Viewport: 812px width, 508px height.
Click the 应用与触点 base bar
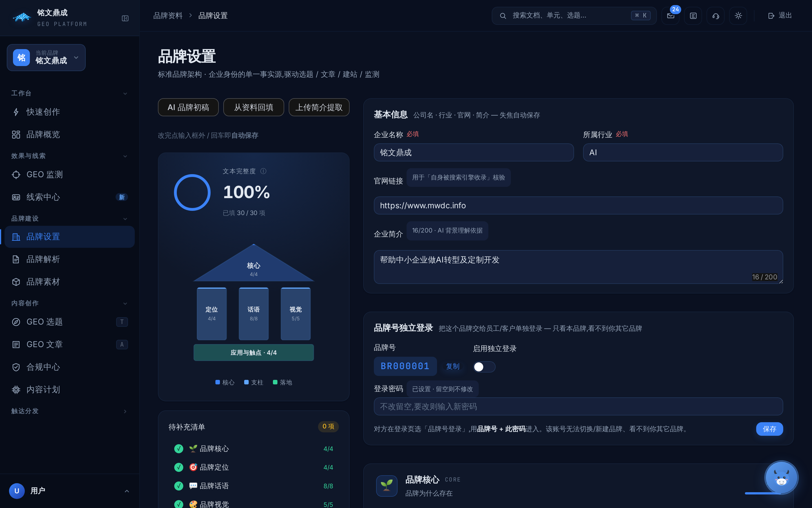[x=254, y=352]
